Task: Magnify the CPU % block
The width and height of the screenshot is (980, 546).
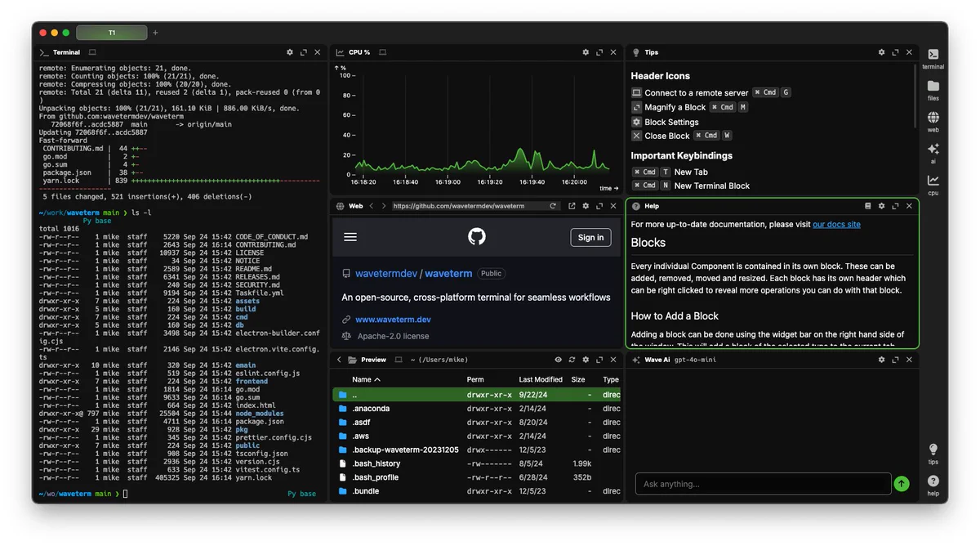Action: pyautogui.click(x=599, y=52)
